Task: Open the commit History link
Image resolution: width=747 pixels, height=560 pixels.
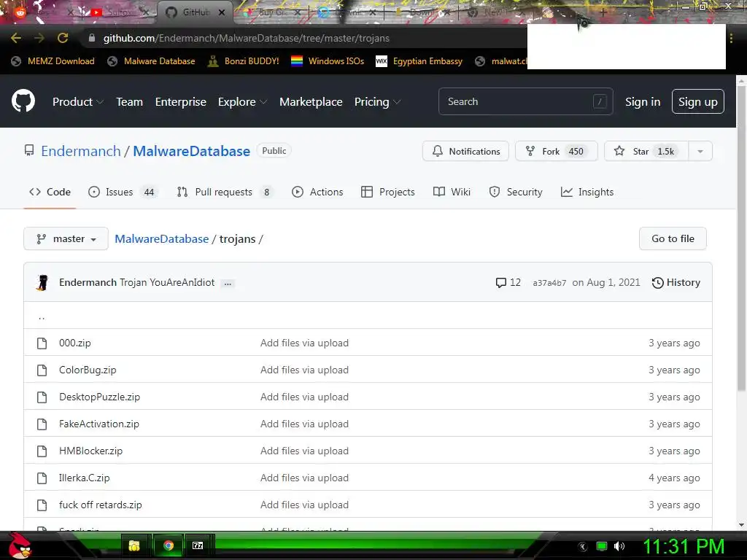Action: click(x=676, y=282)
